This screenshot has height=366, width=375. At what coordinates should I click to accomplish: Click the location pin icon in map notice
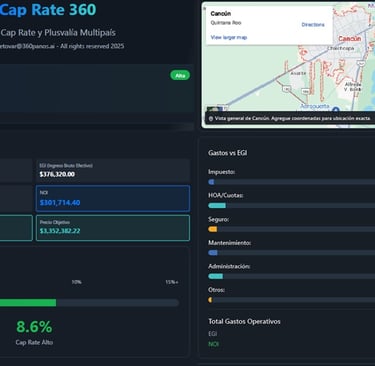coord(211,118)
